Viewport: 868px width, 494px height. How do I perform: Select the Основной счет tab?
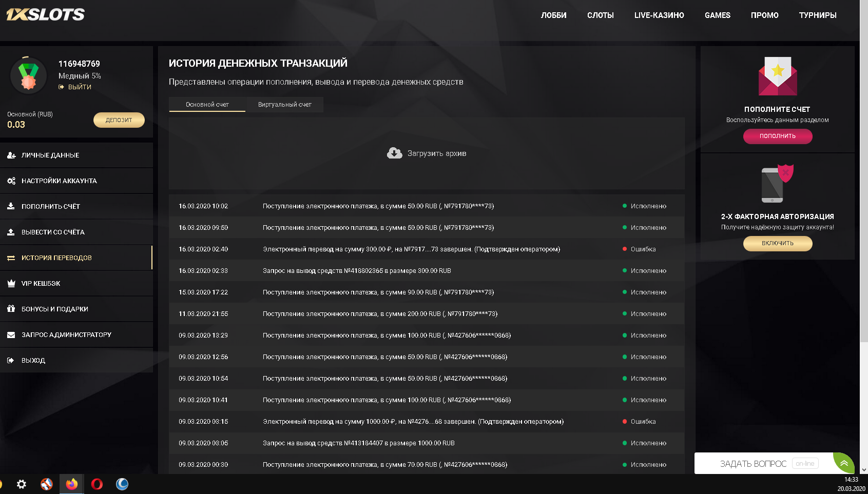click(x=207, y=105)
